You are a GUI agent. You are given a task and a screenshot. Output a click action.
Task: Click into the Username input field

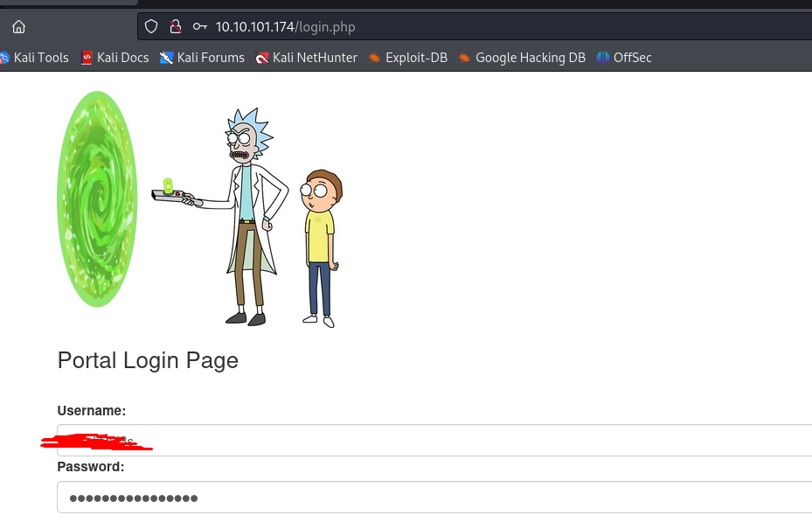pos(437,441)
